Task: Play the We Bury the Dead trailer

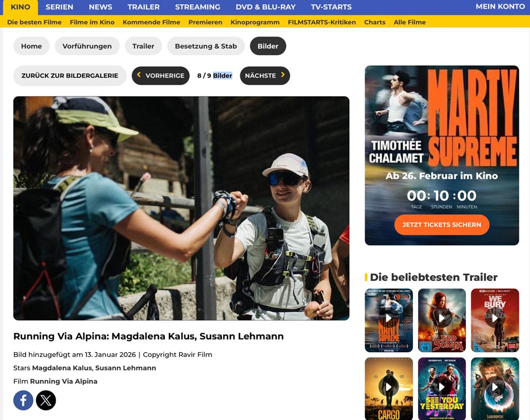Action: click(x=494, y=318)
